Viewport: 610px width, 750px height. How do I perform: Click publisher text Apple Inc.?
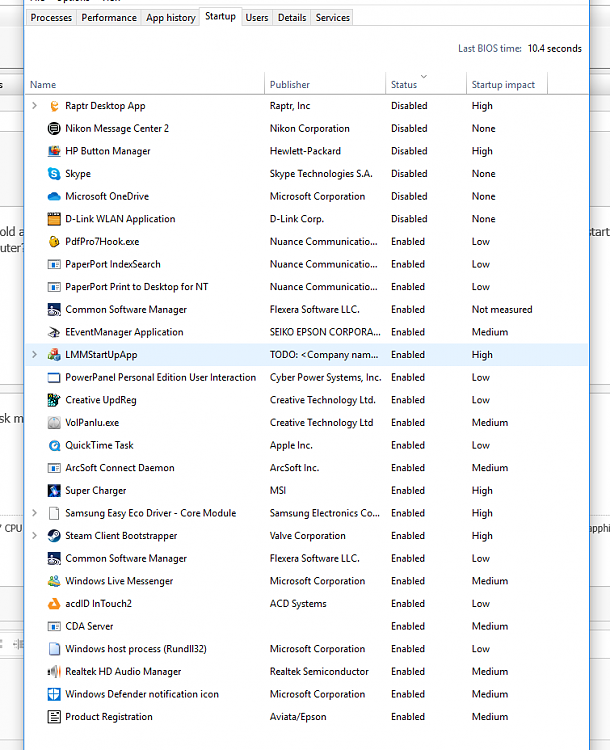pos(291,445)
